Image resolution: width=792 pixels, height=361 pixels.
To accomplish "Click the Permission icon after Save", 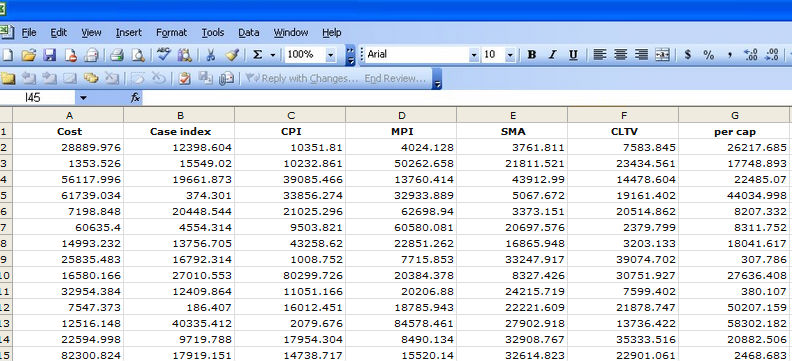I will point(71,55).
